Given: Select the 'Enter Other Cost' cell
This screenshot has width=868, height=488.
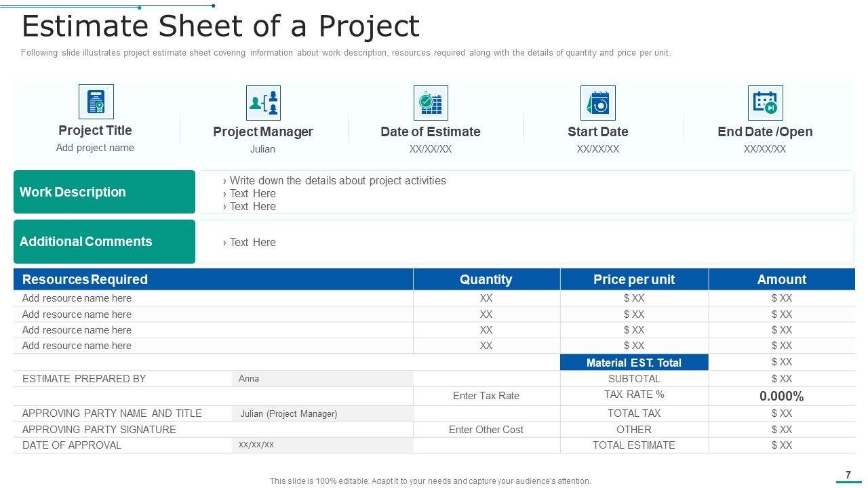Looking at the screenshot, I should click(x=486, y=430).
